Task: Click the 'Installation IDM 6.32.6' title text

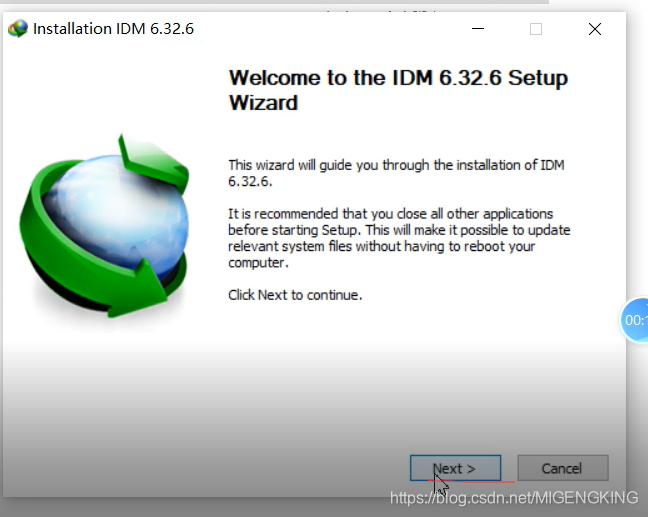Action: (x=113, y=29)
